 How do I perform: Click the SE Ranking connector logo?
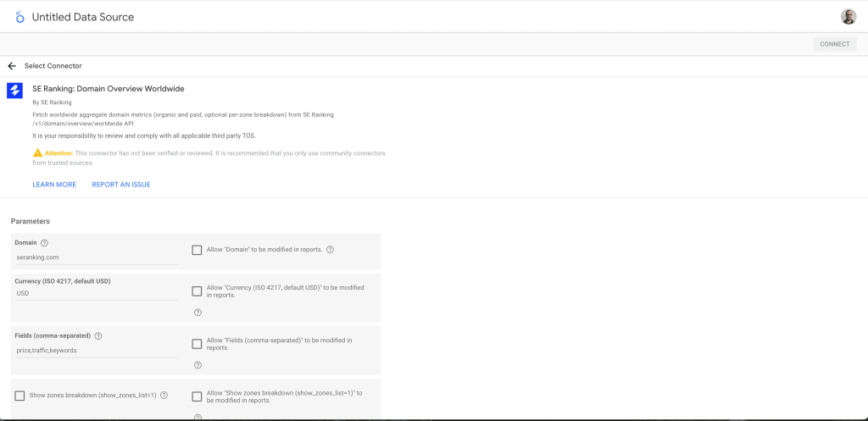[x=14, y=91]
